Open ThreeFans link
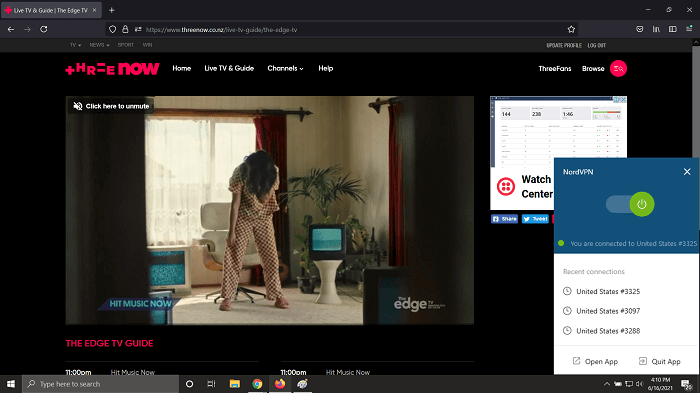The height and width of the screenshot is (393, 700). click(x=555, y=68)
